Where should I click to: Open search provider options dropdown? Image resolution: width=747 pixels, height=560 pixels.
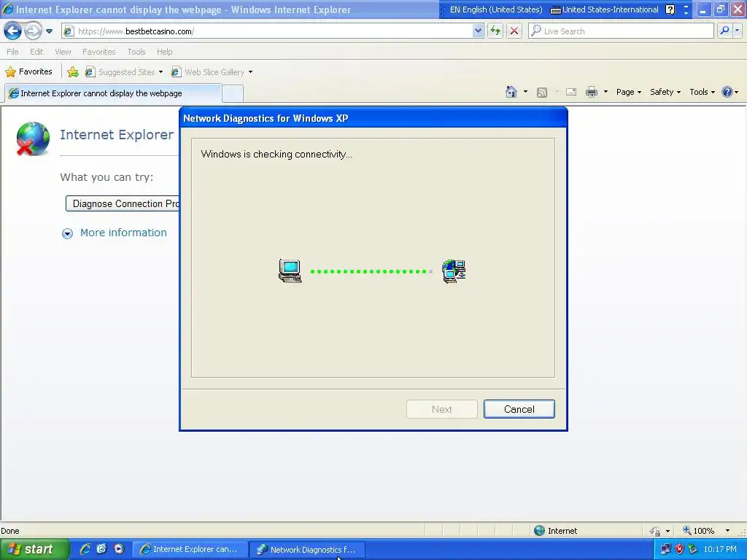pos(738,31)
